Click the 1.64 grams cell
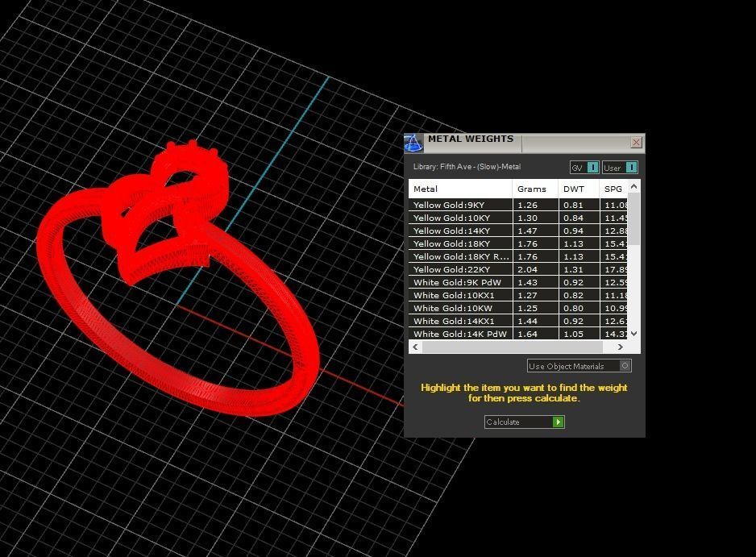The width and height of the screenshot is (756, 557). (x=535, y=334)
